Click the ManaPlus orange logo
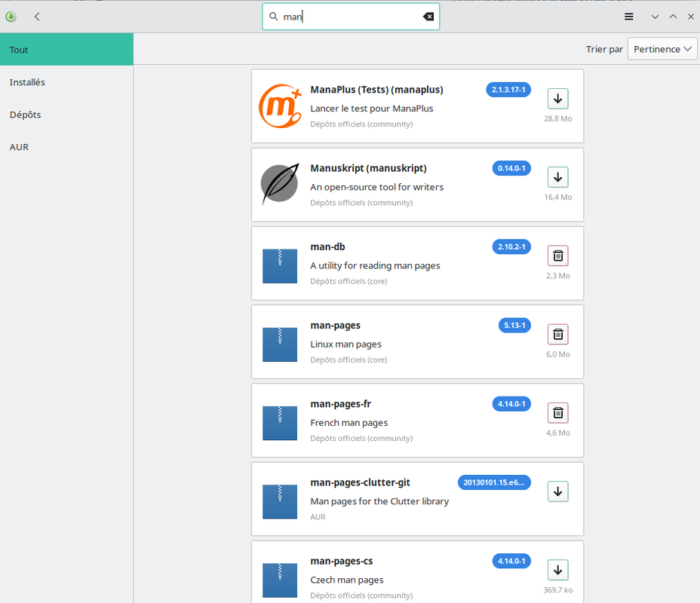700x603 pixels. point(280,106)
